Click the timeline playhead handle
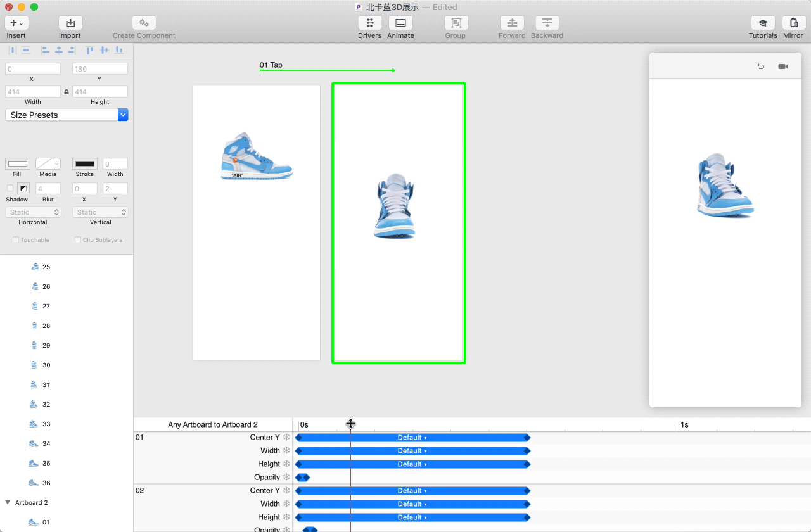The width and height of the screenshot is (811, 532). [x=350, y=424]
